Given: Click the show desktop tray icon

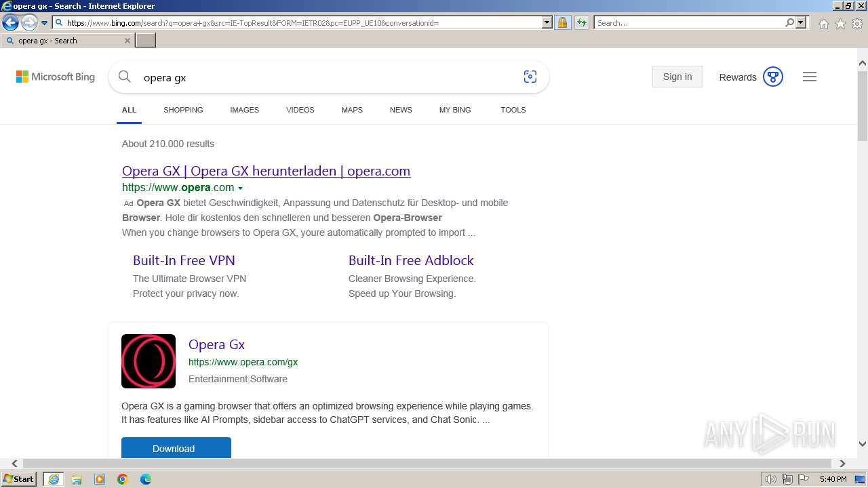Looking at the screenshot, I should 860,479.
